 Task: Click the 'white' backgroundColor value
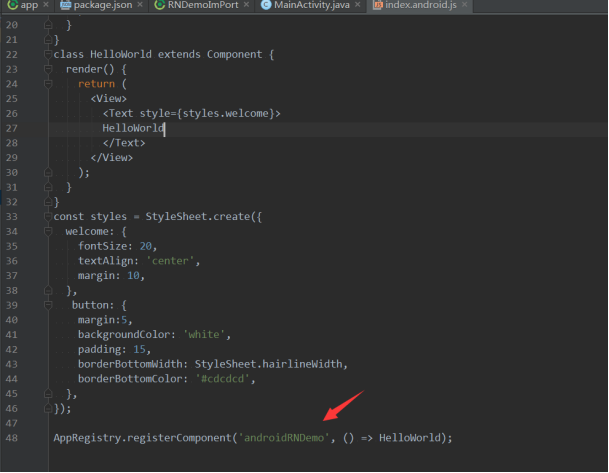204,335
